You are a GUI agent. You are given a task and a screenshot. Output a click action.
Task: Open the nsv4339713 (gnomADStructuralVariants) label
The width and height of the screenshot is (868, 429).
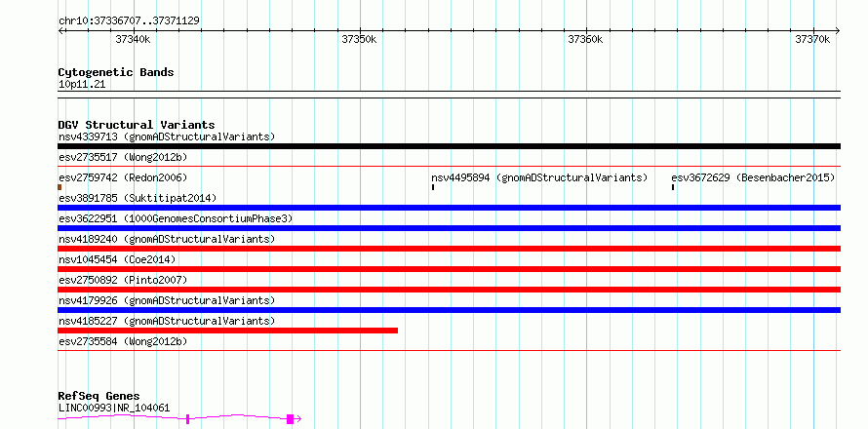[167, 136]
